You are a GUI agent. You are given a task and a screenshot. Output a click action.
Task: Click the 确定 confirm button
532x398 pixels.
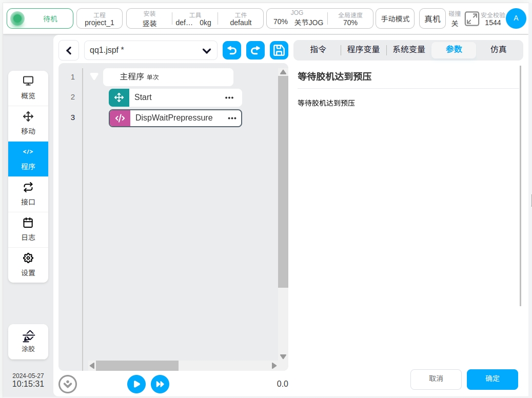492,379
